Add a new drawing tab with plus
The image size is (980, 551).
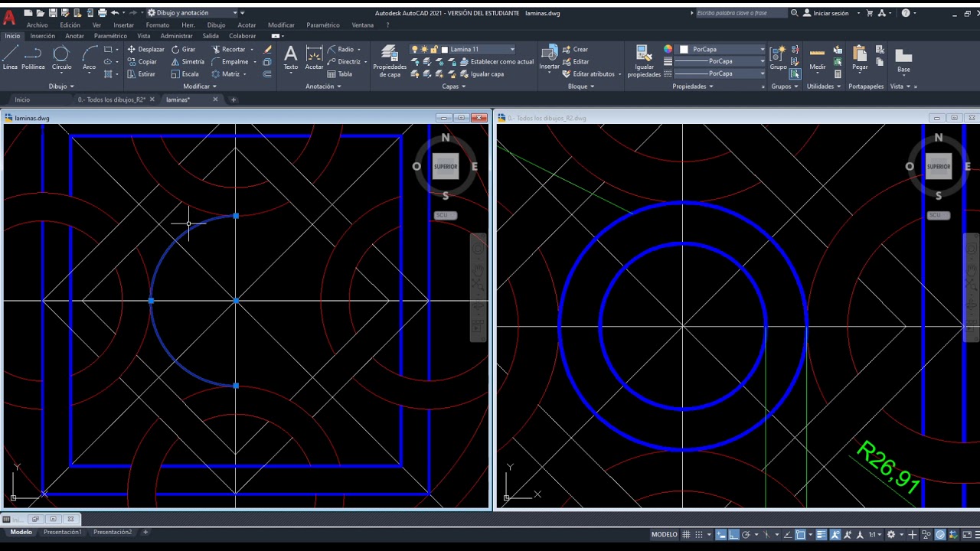234,99
